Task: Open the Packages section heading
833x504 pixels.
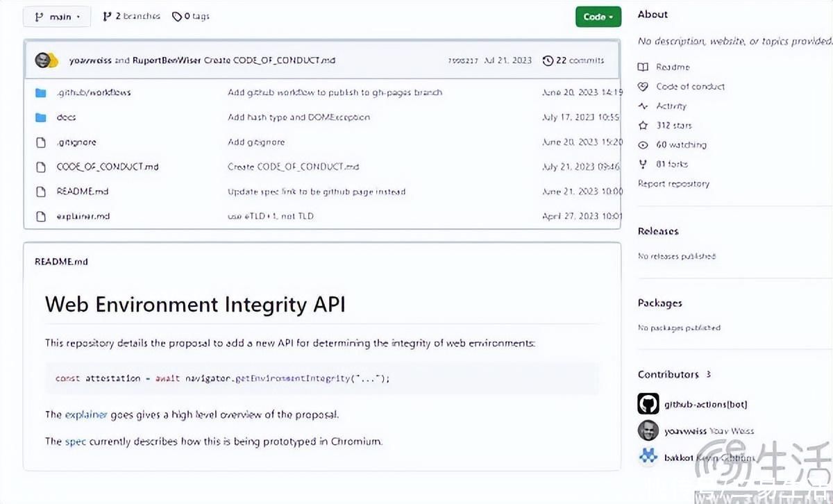Action: 659,303
